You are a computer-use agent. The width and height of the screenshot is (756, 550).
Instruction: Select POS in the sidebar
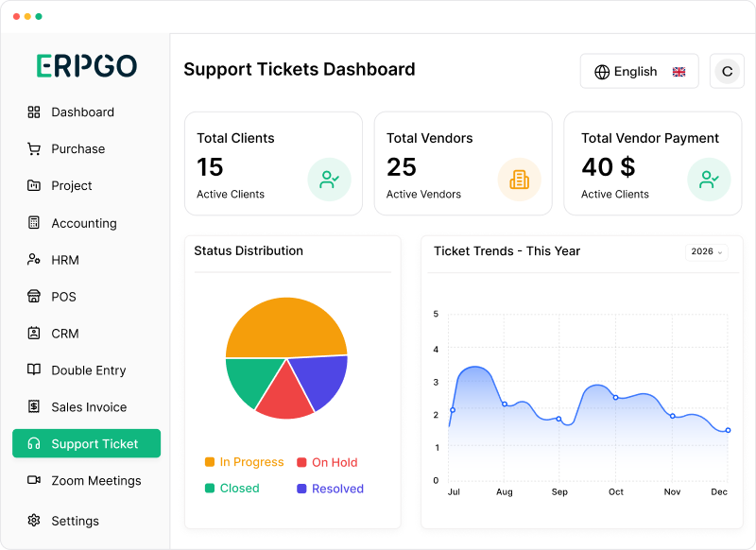click(86, 296)
